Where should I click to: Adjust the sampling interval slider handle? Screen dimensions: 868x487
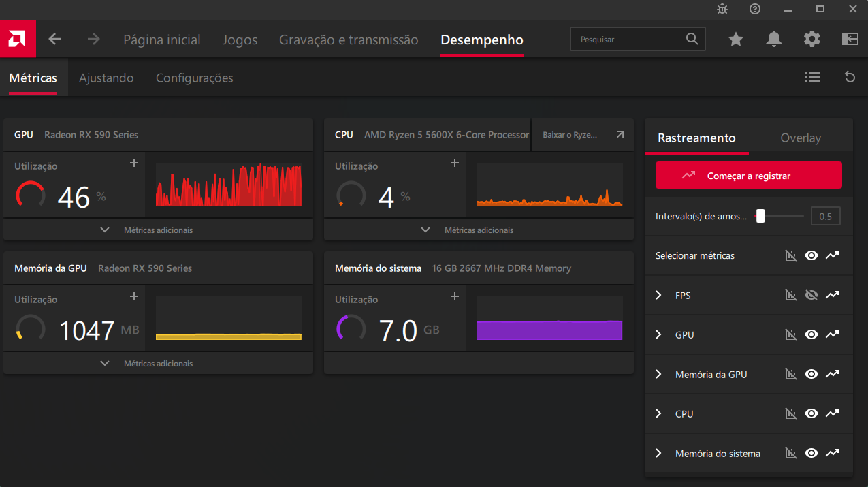coord(760,217)
